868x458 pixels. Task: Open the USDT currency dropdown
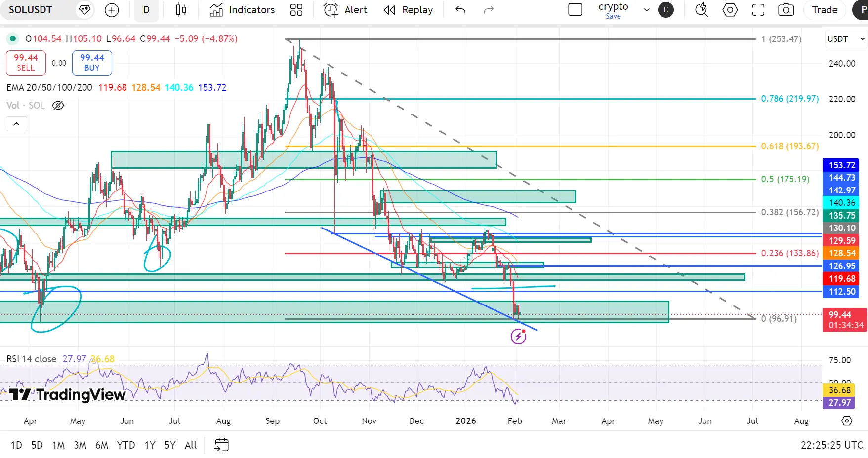pyautogui.click(x=846, y=39)
